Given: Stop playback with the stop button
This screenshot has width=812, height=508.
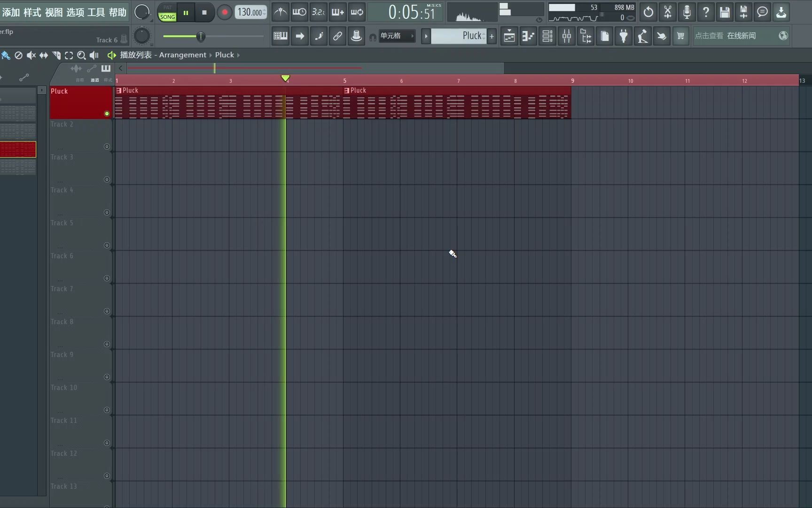Looking at the screenshot, I should 204,13.
